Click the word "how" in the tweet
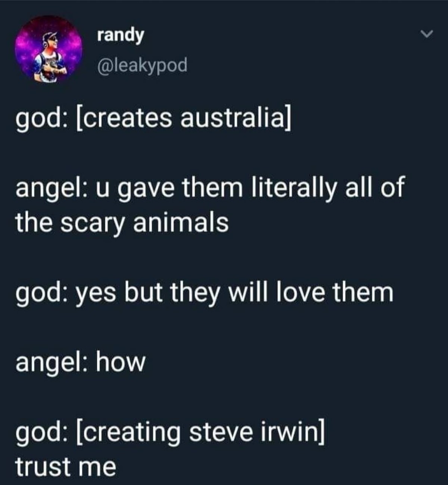 tap(120, 362)
